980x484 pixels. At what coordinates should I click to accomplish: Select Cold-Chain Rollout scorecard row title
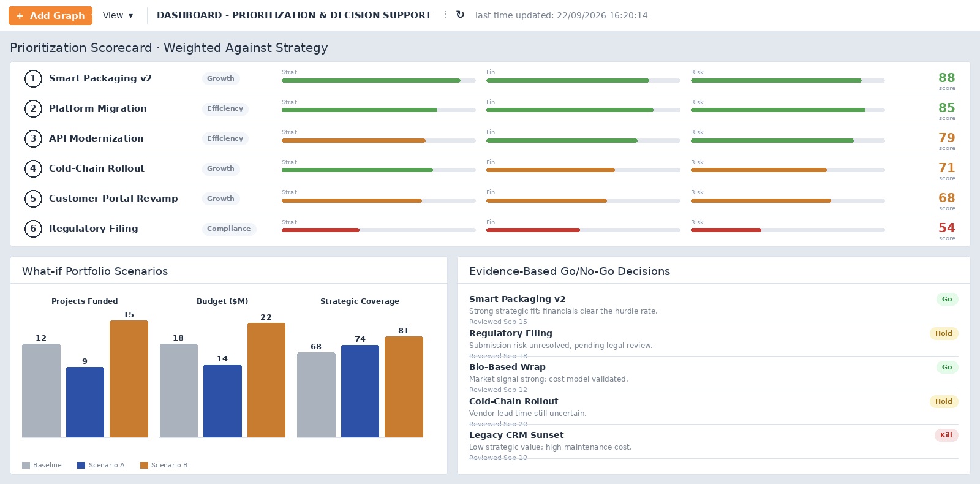[x=97, y=168]
